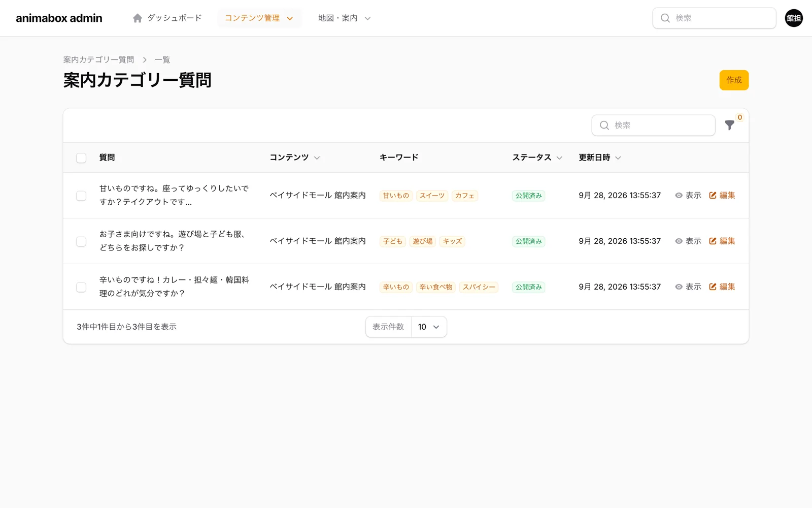
Task: Open the ダッシュボード nav item
Action: pos(167,18)
